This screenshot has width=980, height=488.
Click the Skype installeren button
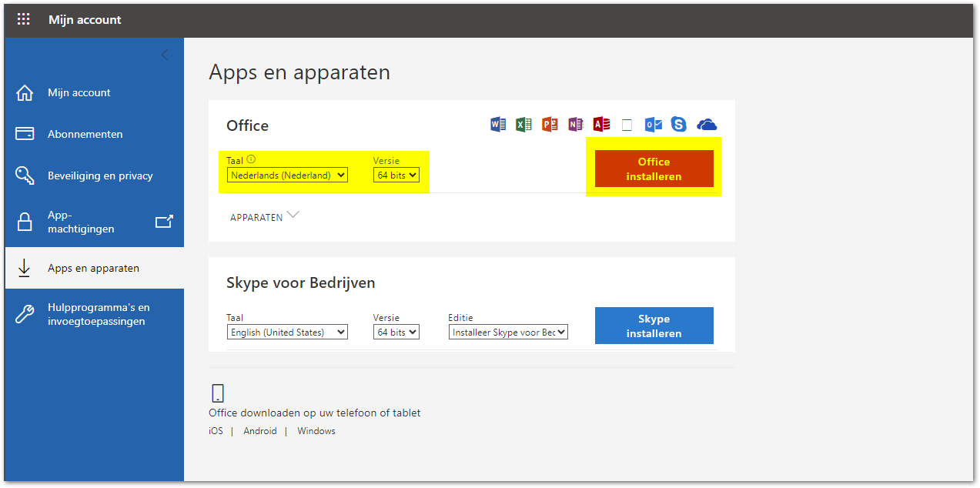pyautogui.click(x=654, y=326)
